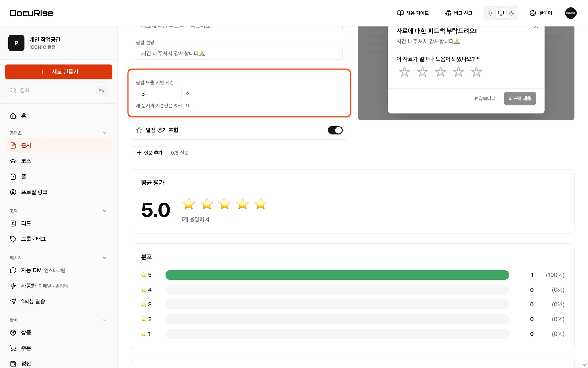Go to 홈 in the sidebar
The height and width of the screenshot is (368, 588).
pyautogui.click(x=59, y=116)
